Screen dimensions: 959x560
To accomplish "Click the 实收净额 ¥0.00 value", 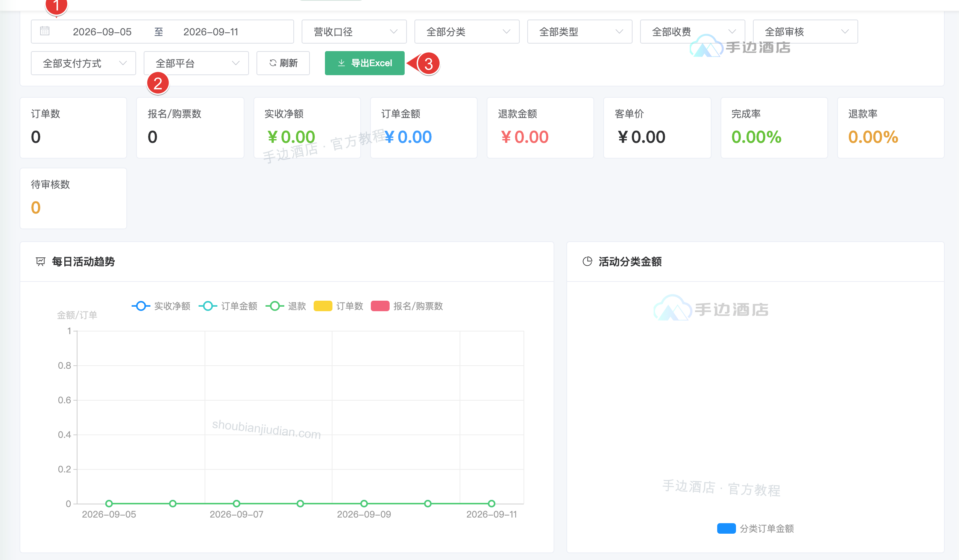I will point(291,137).
